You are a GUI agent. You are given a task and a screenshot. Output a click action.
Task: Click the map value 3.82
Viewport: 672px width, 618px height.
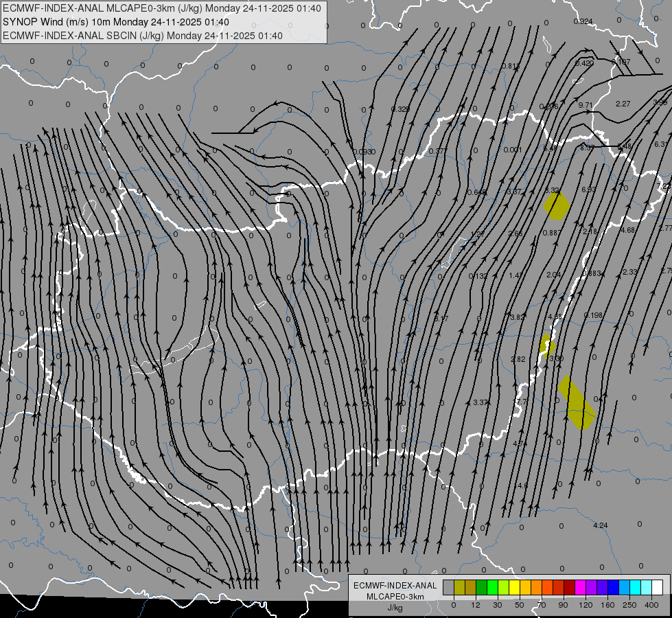(x=518, y=317)
